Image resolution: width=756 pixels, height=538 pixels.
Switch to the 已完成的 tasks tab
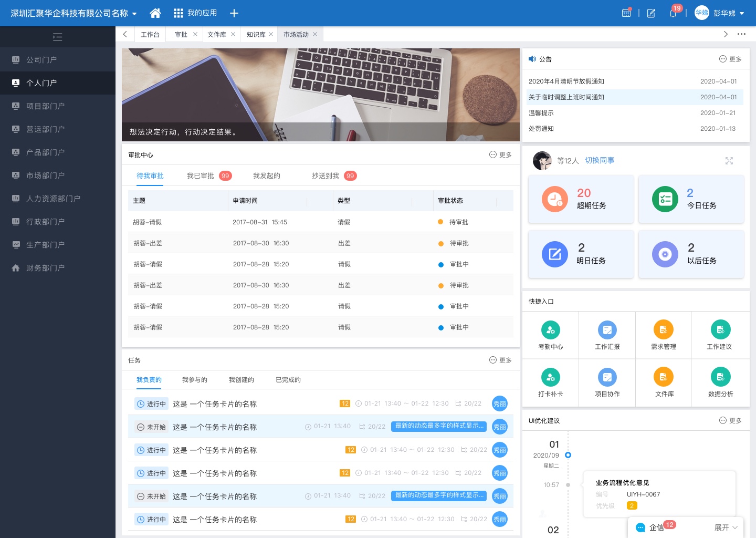point(288,379)
